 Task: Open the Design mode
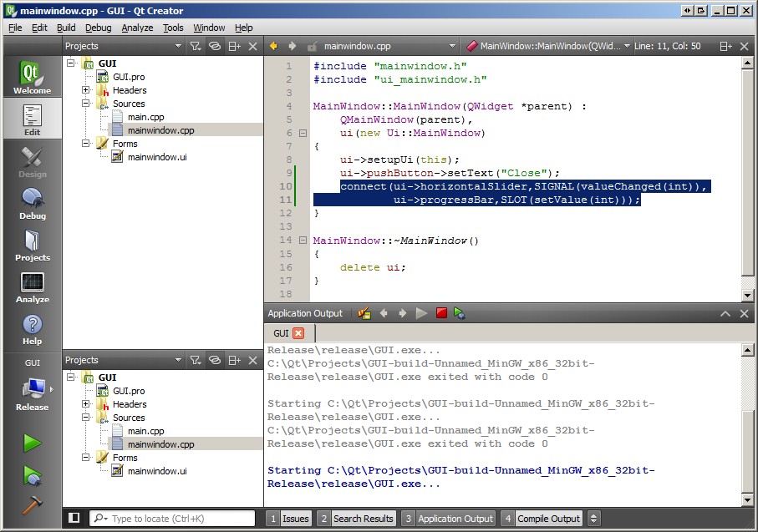[32, 161]
